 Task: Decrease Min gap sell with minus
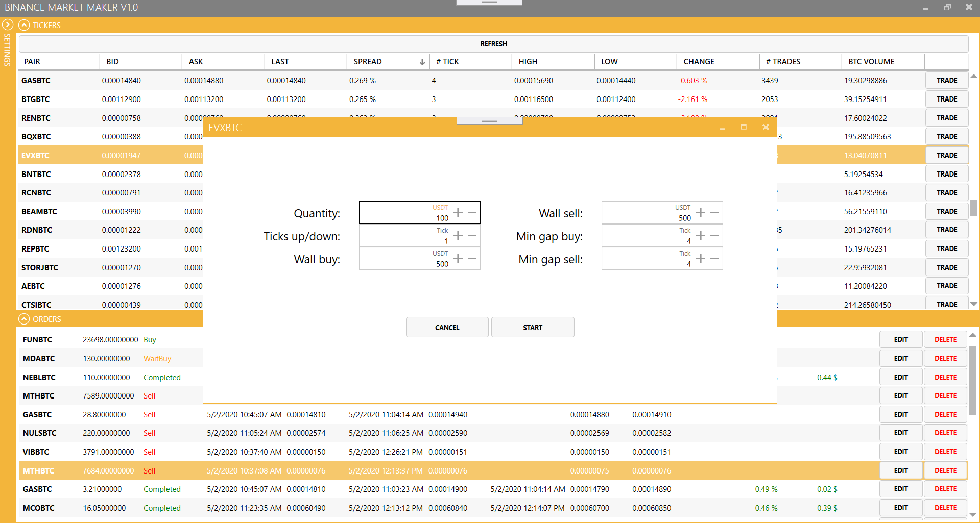pos(714,258)
